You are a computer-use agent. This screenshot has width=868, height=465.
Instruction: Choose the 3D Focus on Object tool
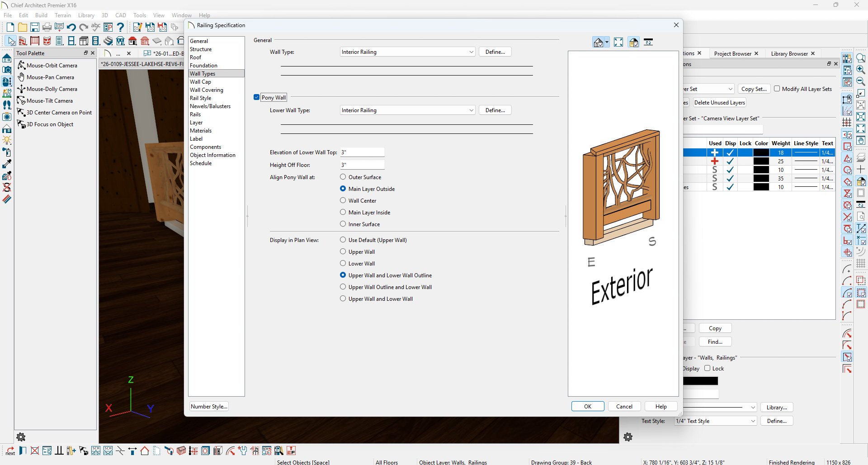tap(50, 124)
